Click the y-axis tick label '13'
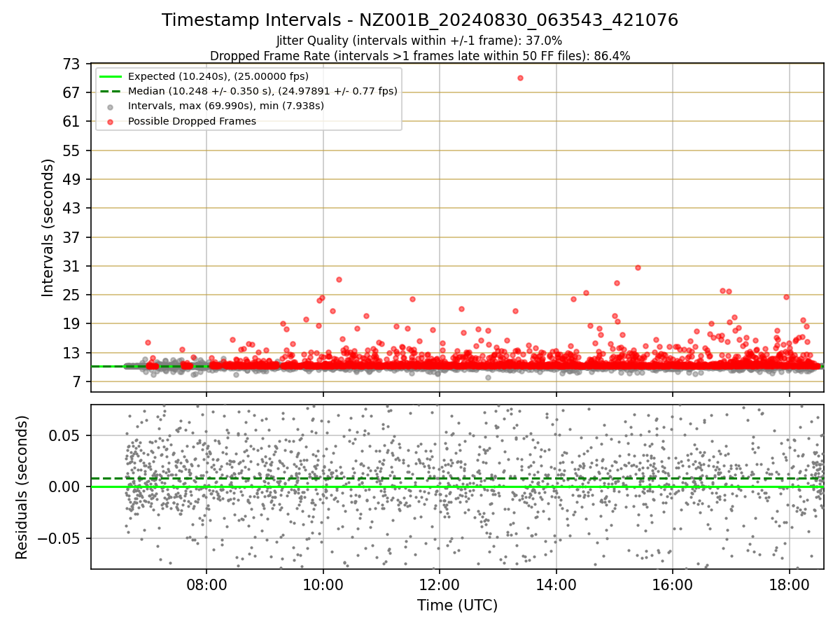840x630 pixels. (72, 353)
